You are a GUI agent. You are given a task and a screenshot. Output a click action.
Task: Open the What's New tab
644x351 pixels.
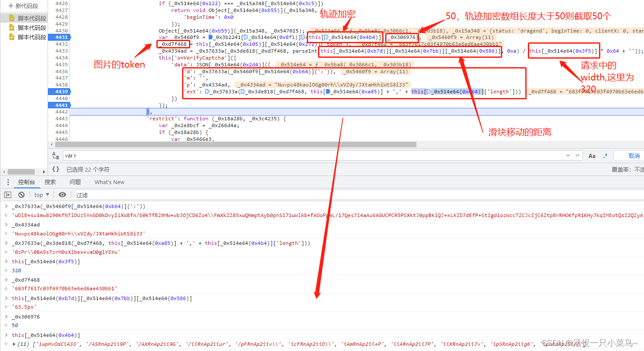(x=109, y=182)
